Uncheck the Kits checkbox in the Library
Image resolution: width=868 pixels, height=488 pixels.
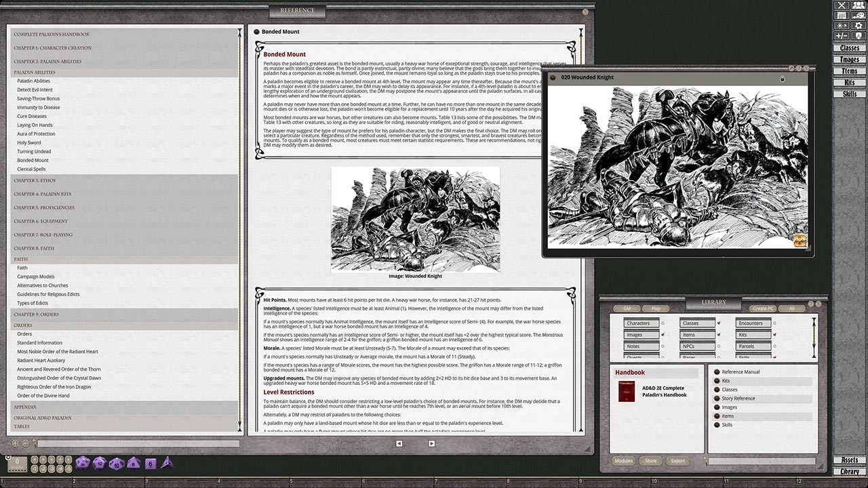[775, 334]
